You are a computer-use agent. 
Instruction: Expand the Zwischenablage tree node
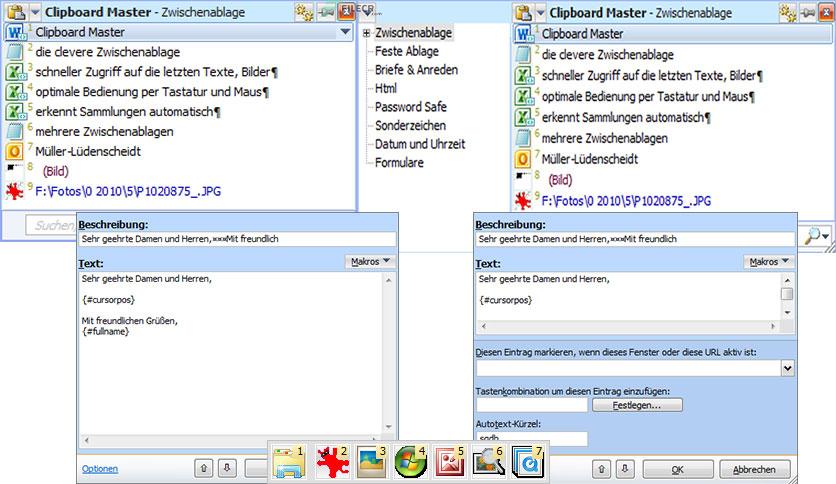coord(366,33)
